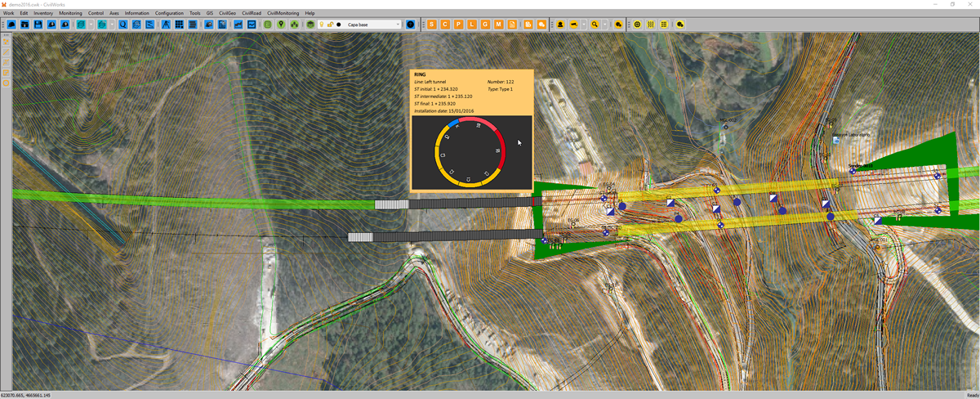Screen dimensions: 980x399
Task: Click the yellow target circle icon
Action: click(x=638, y=25)
